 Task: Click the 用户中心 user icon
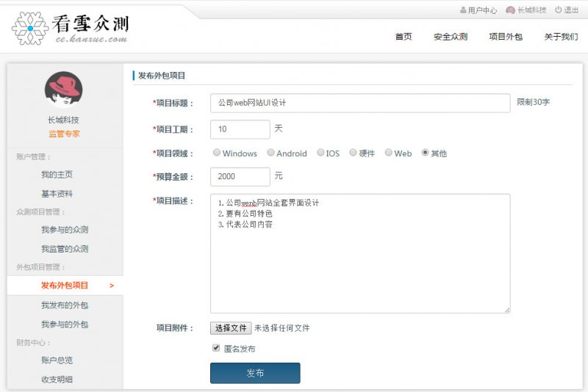pos(463,10)
